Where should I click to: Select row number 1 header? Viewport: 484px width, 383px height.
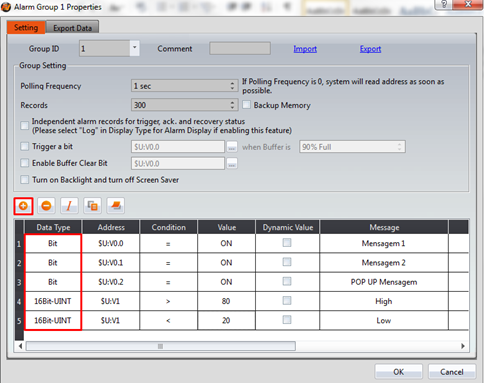point(19,244)
